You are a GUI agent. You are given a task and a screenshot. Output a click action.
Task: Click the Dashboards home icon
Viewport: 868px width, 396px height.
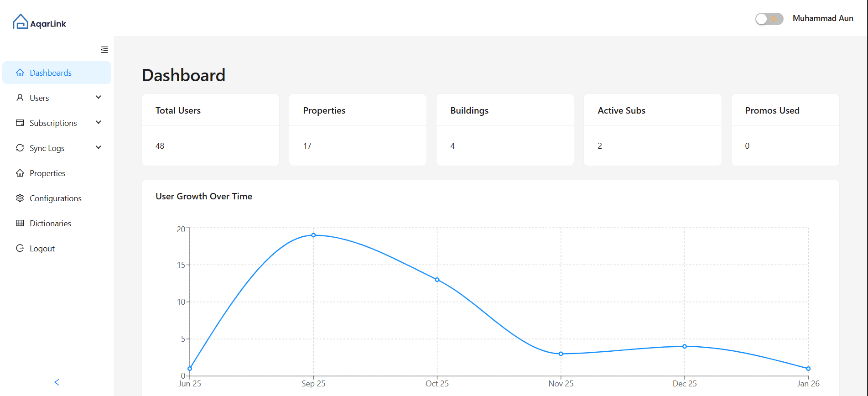coord(20,73)
